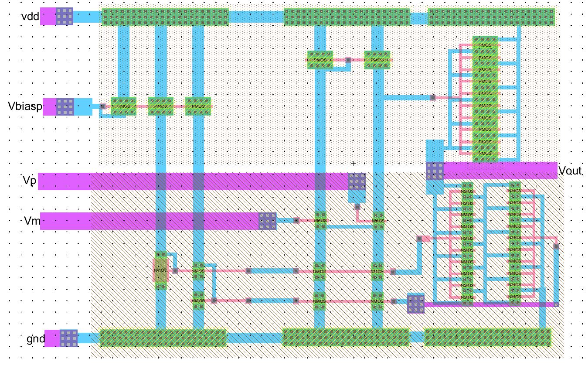The image size is (588, 369).
Task: Click the left PMOS of the mirror pair
Action: click(319, 60)
